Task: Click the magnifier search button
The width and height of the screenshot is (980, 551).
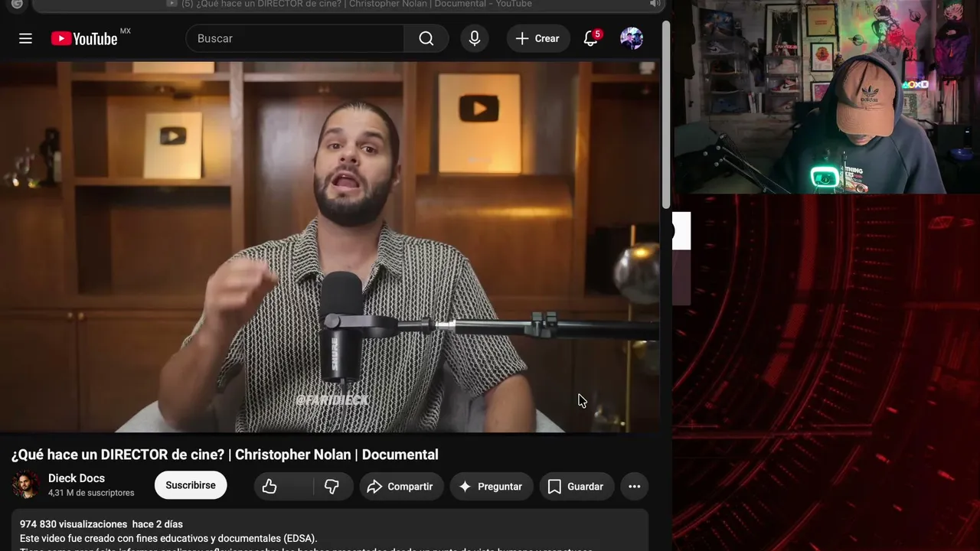Action: tap(426, 38)
